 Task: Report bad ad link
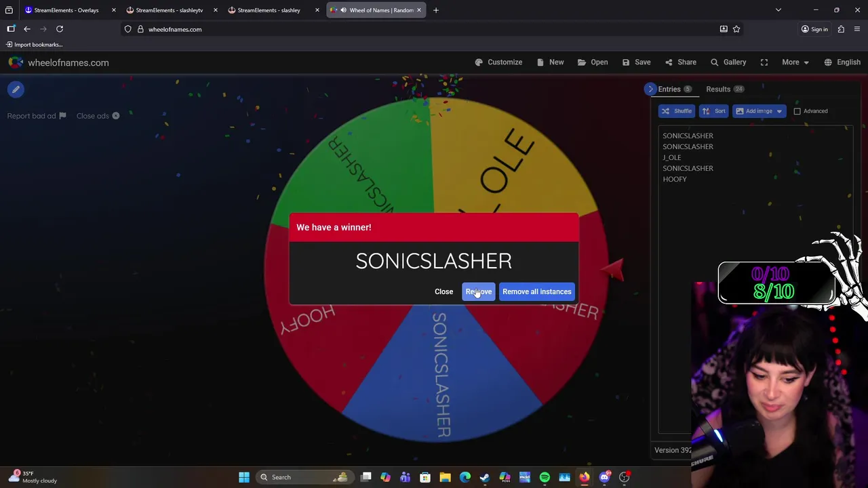37,116
